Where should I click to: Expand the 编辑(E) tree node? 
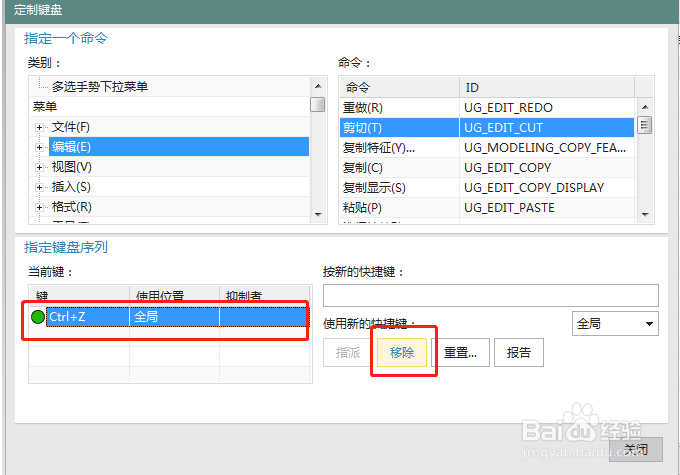[39, 147]
